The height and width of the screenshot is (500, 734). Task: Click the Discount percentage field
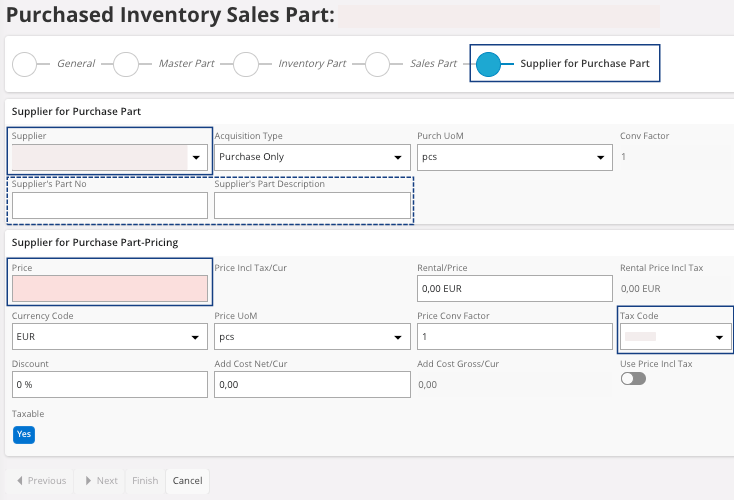tap(110, 384)
